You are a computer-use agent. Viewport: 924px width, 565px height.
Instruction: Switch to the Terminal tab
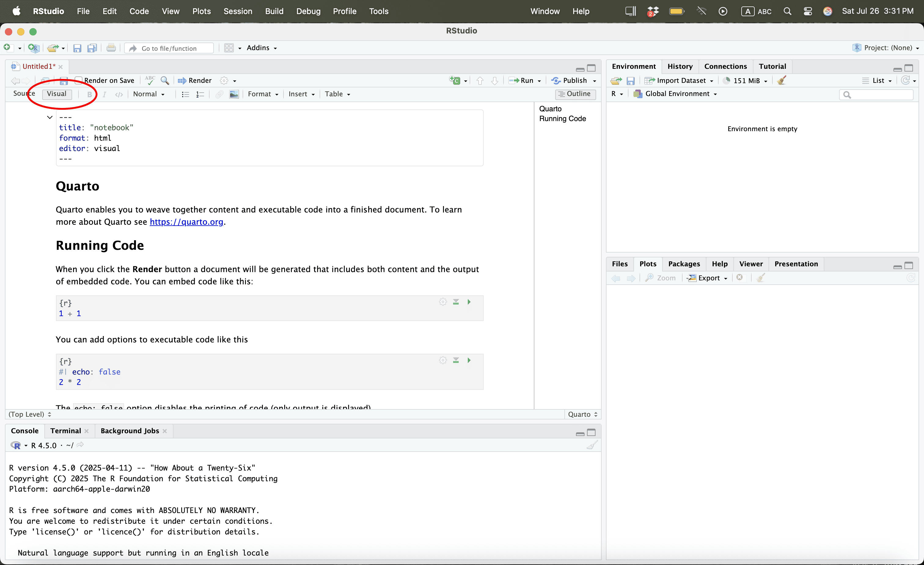66,431
